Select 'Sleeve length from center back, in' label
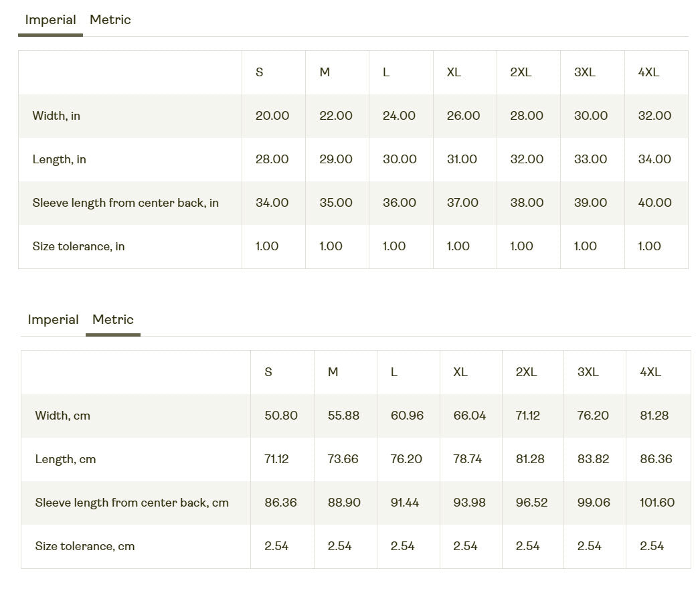 coord(125,203)
